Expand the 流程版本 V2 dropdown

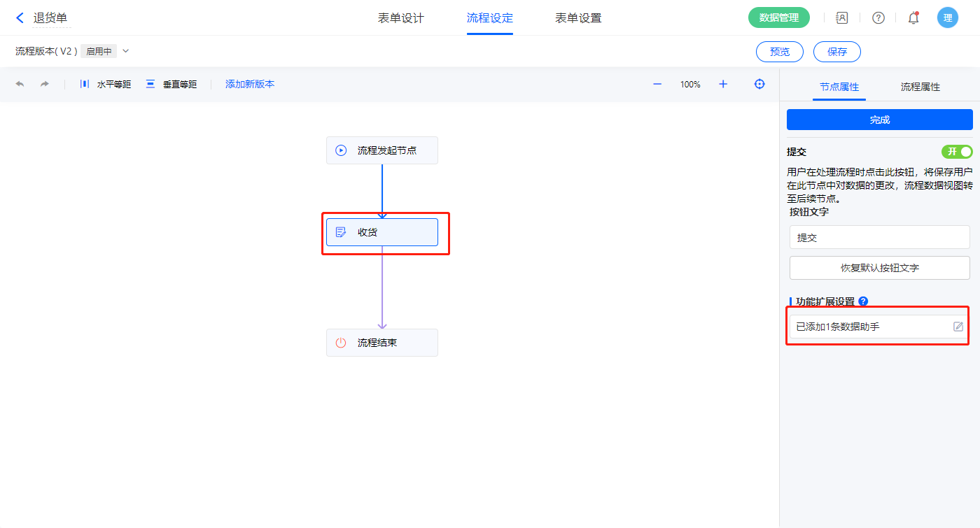point(126,51)
